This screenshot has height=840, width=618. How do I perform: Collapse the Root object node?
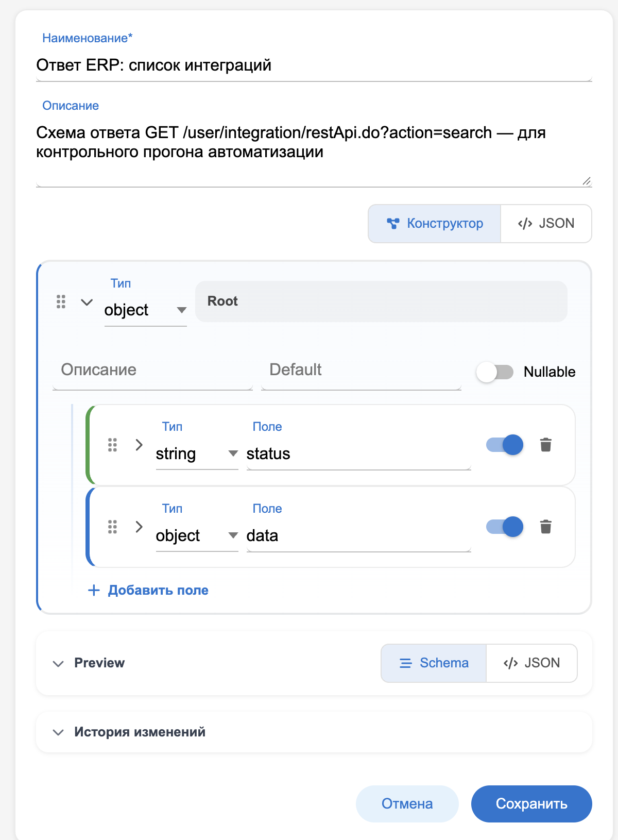tap(87, 302)
